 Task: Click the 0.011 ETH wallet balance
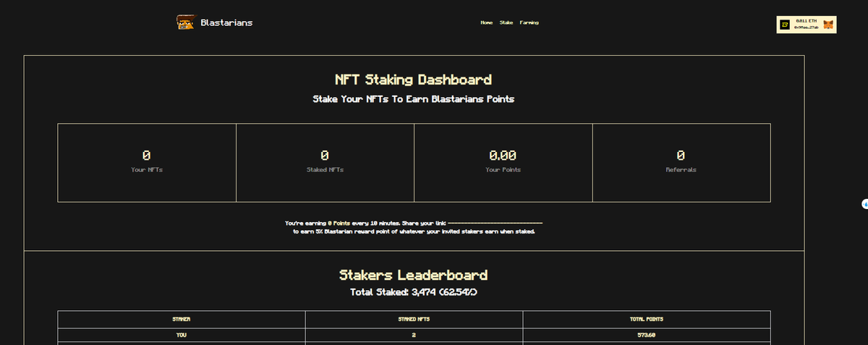(x=807, y=22)
